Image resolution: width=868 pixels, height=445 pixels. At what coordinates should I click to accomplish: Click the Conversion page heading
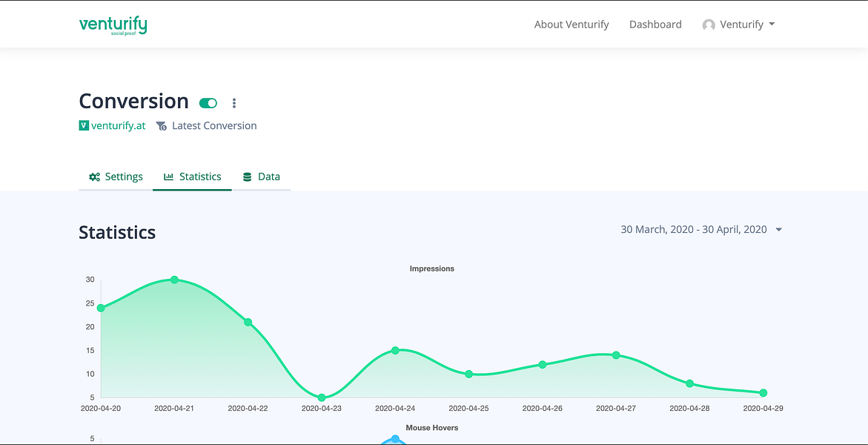tap(134, 102)
